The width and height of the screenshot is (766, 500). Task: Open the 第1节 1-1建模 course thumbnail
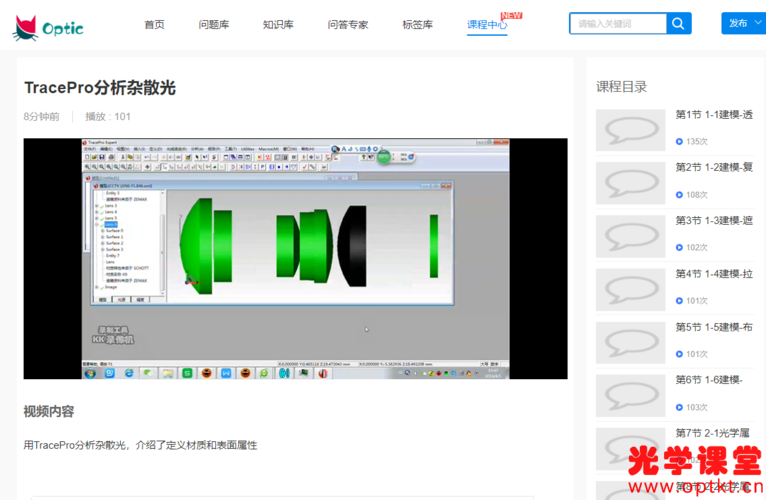pyautogui.click(x=630, y=130)
